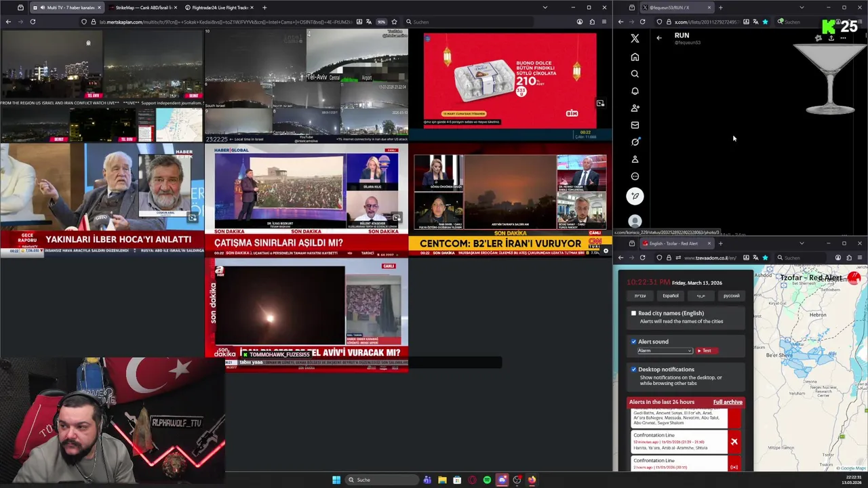Open File Explorer from the taskbar
868x488 pixels.
pyautogui.click(x=442, y=480)
